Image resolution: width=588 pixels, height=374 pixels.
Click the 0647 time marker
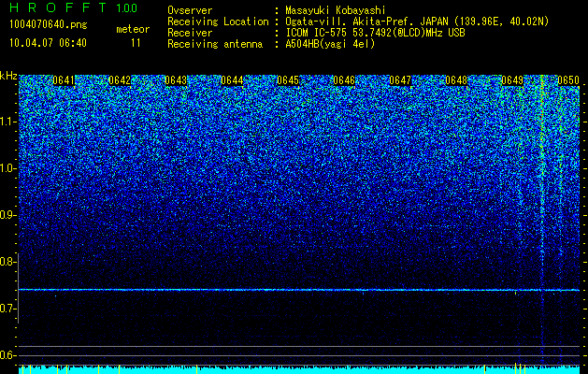(400, 80)
